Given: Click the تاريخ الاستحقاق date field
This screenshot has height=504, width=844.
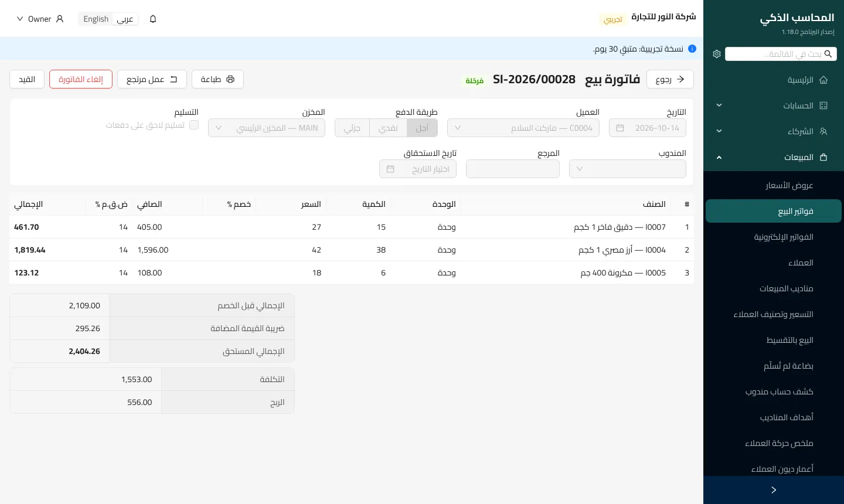Looking at the screenshot, I should 418,169.
